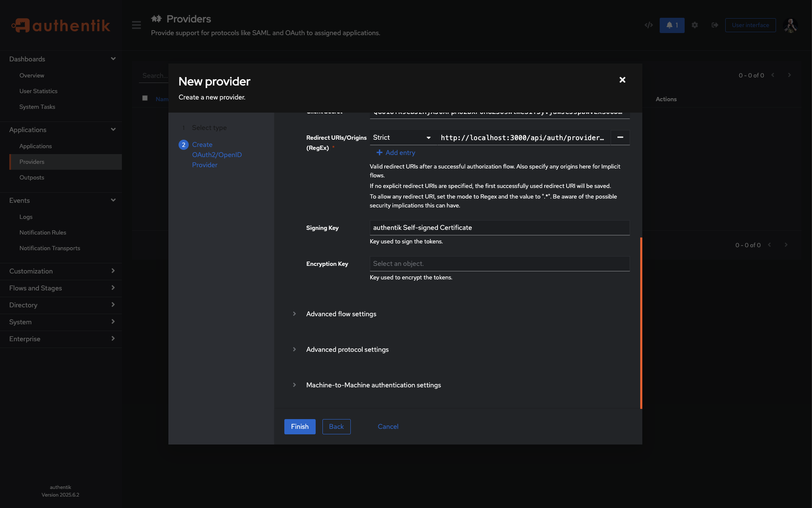
Task: Open notifications bell
Action: point(672,25)
